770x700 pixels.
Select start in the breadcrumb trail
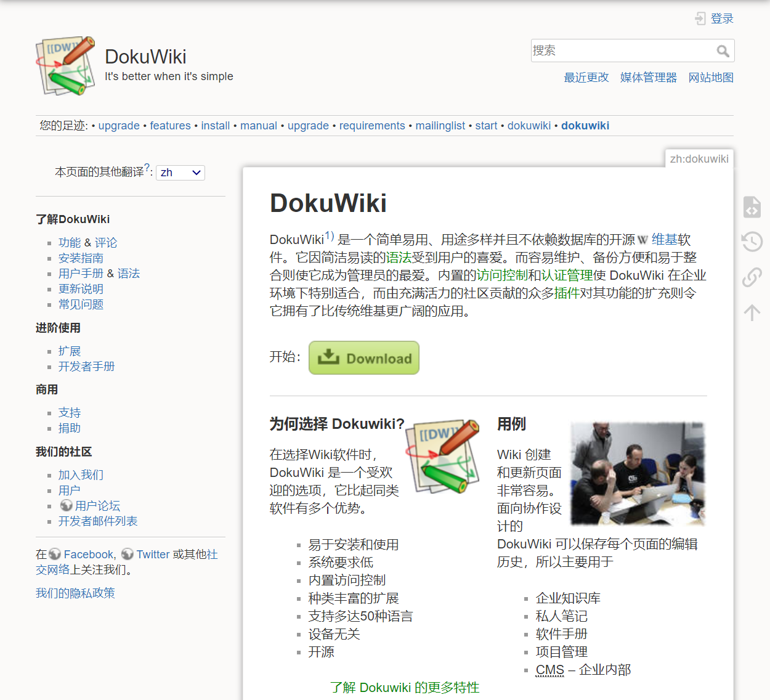pyautogui.click(x=486, y=125)
